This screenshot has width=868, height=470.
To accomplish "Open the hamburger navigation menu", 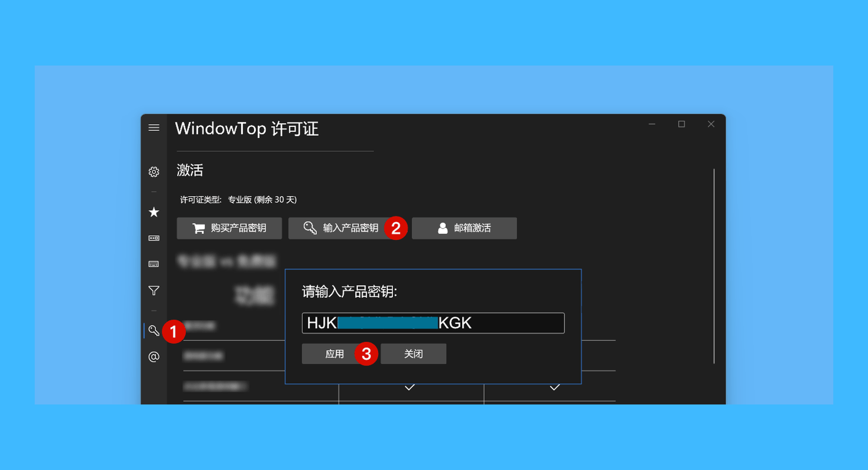I will (154, 128).
